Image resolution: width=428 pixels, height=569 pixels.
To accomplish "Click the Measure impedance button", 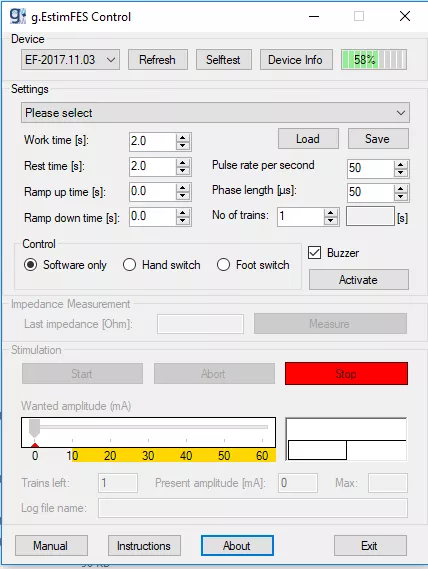I will tap(330, 324).
